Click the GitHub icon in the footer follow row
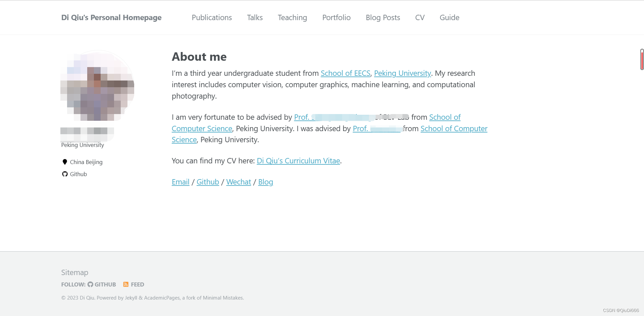644x316 pixels. [90, 284]
